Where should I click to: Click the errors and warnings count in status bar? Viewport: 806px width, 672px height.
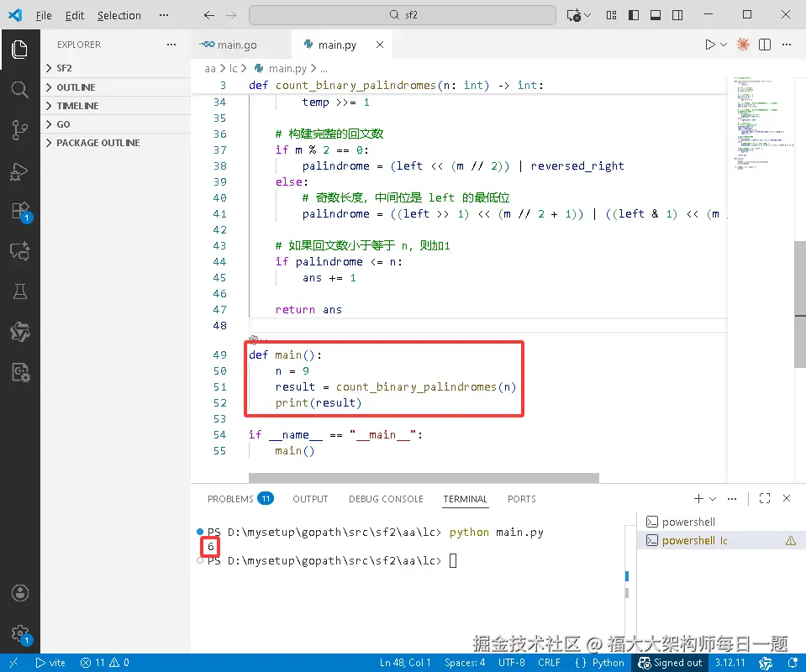(x=104, y=663)
